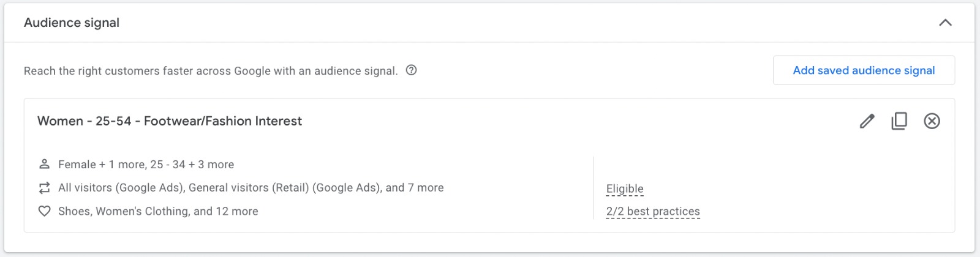Select the Women - 25-54 - Footwear/Fashion Interest title

[170, 121]
